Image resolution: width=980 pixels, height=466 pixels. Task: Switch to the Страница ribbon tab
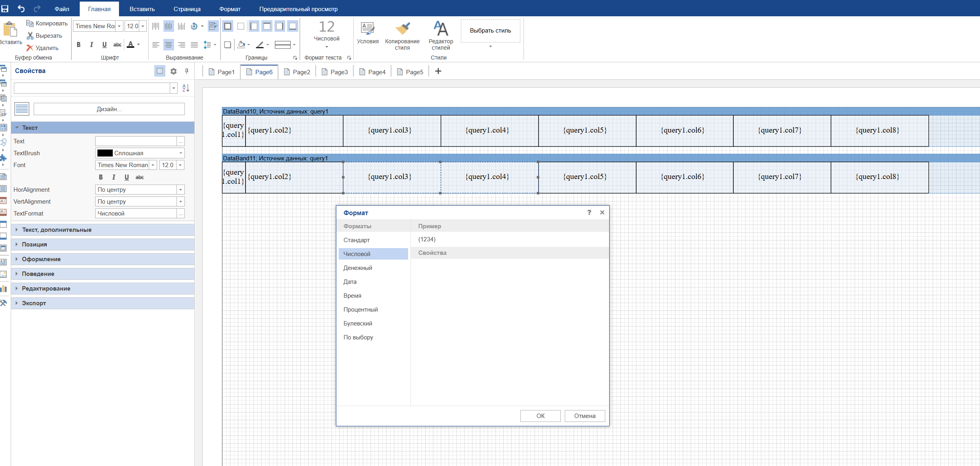click(x=187, y=9)
